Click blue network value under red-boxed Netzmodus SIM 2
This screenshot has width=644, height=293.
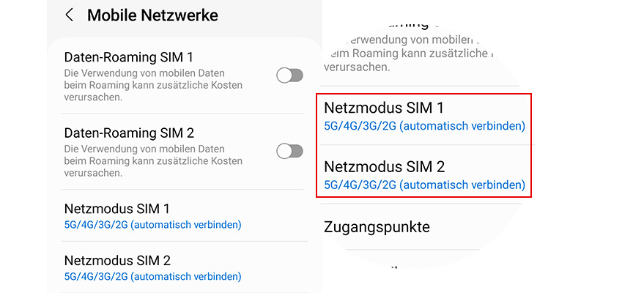coord(424,185)
